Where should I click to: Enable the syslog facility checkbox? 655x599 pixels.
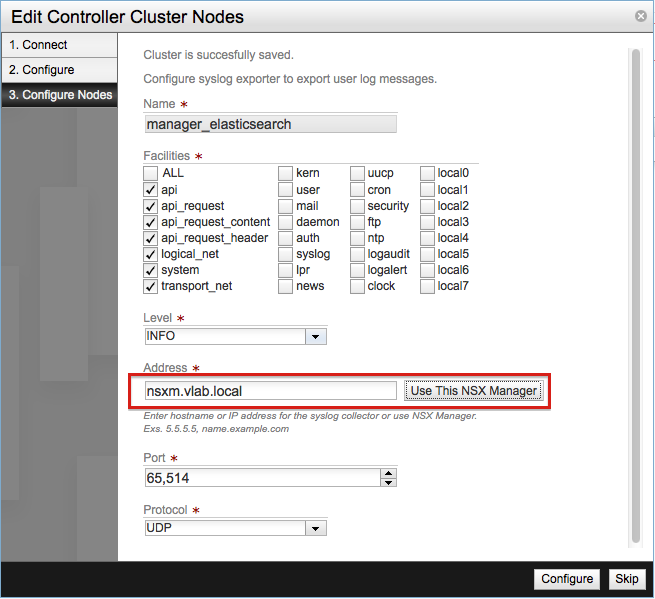tap(286, 254)
